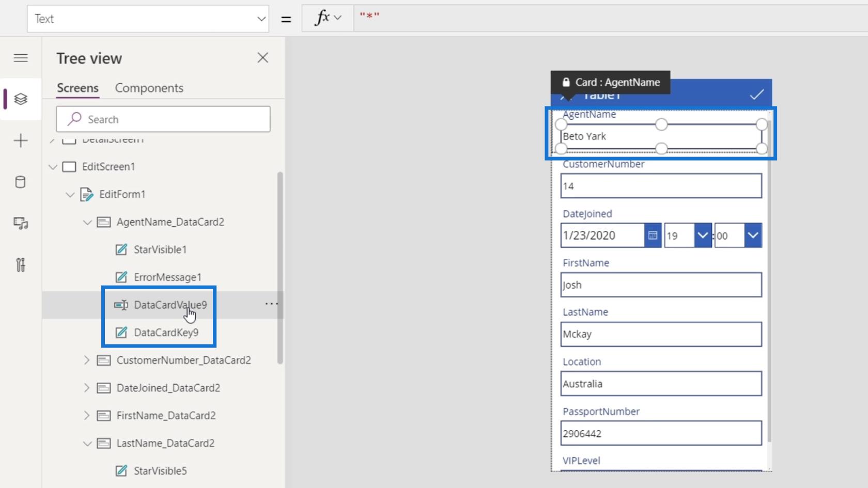Click the EditForm1 form icon
This screenshot has height=488, width=868.
(86, 195)
